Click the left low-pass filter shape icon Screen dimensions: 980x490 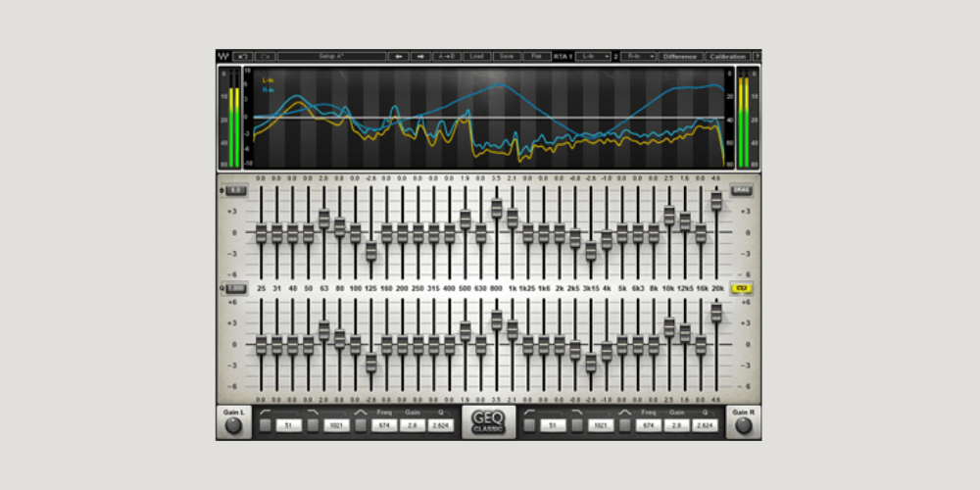(314, 413)
